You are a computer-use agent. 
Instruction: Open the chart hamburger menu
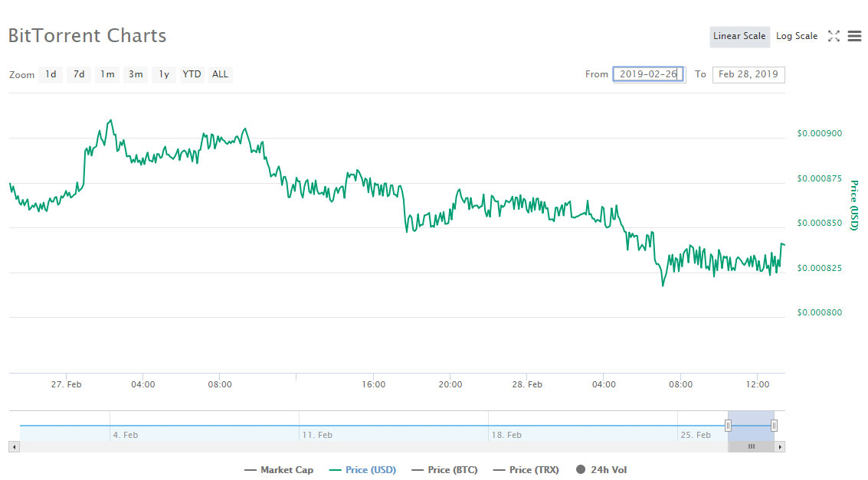click(x=854, y=36)
